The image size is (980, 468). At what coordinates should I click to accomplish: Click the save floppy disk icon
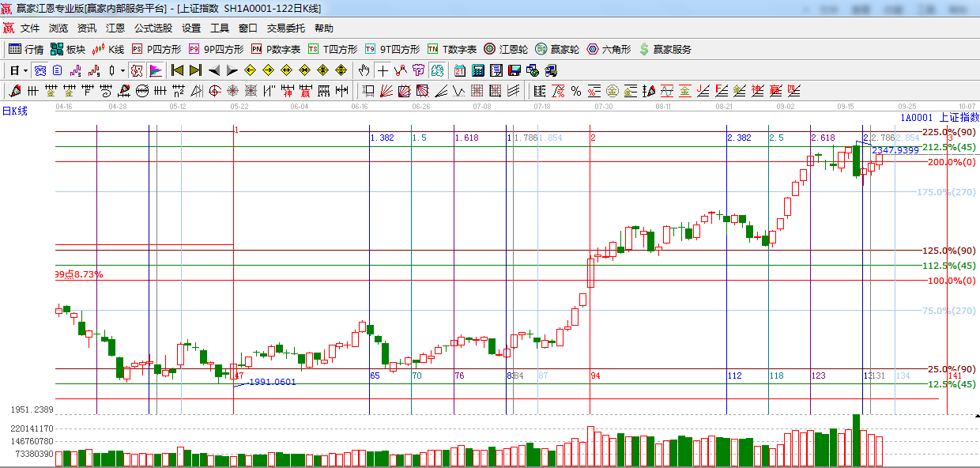pos(514,70)
